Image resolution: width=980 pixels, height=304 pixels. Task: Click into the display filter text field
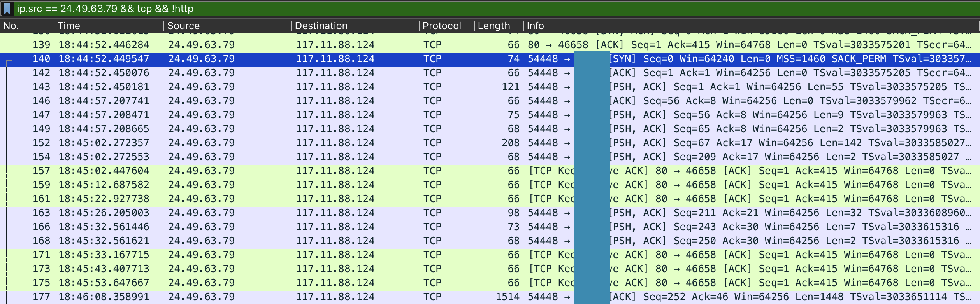(x=467, y=9)
